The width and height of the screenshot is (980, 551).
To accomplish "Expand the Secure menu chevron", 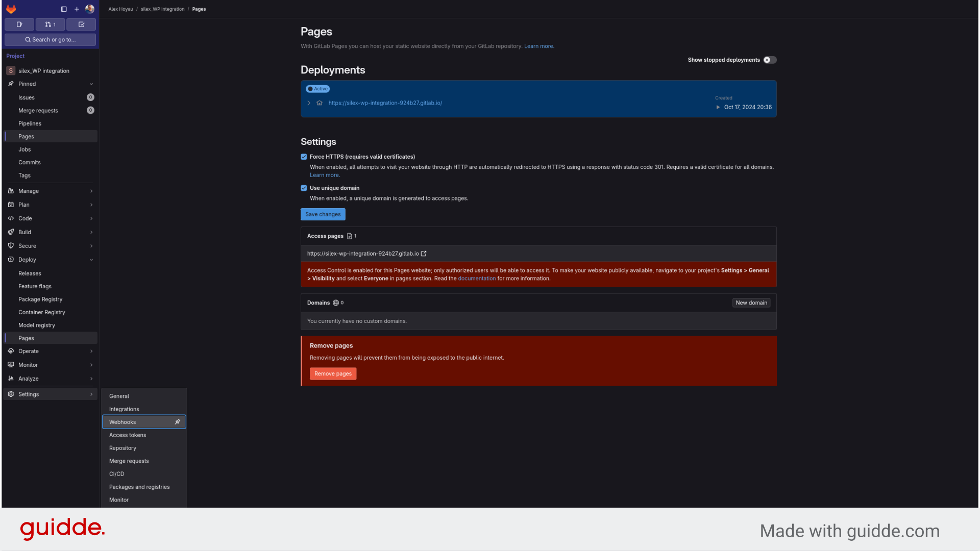I will 91,246.
